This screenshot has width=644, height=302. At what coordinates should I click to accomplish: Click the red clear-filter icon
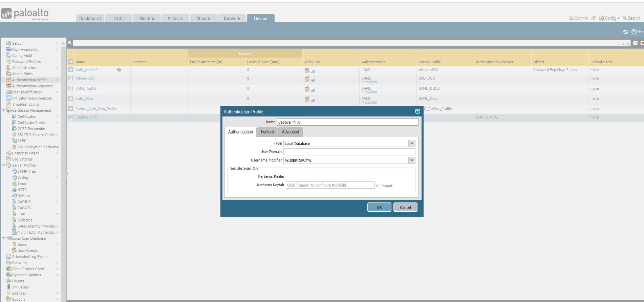click(642, 43)
